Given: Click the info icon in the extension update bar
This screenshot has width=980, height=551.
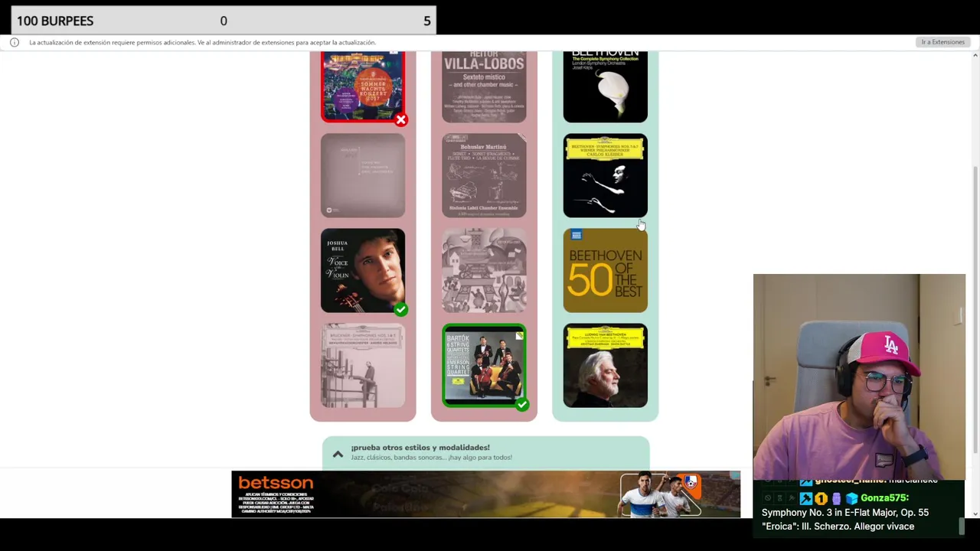Looking at the screenshot, I should click(14, 43).
